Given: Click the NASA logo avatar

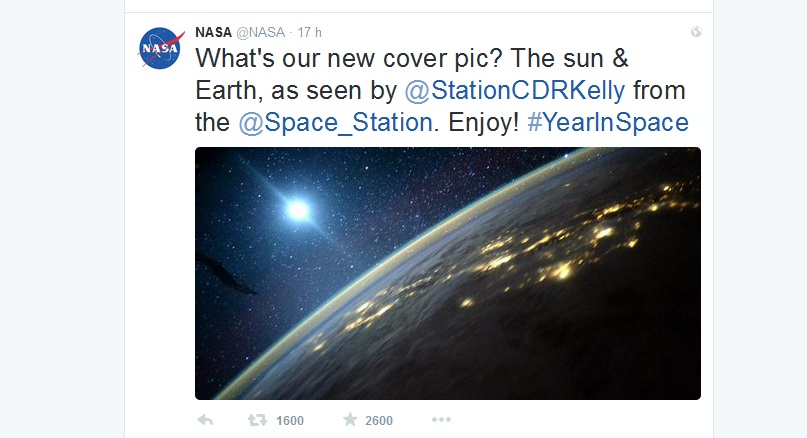Looking at the screenshot, I should 159,48.
